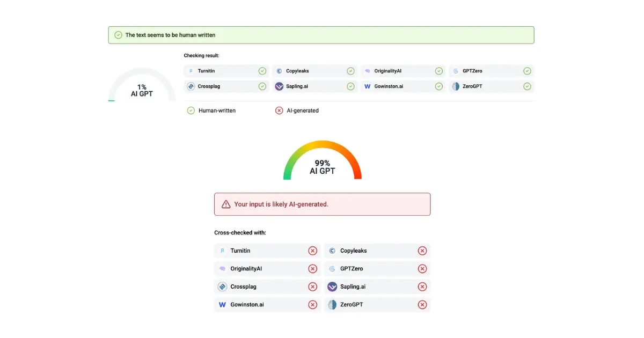Click the 1% AI GPT gauge
This screenshot has width=644, height=338.
[x=142, y=85]
